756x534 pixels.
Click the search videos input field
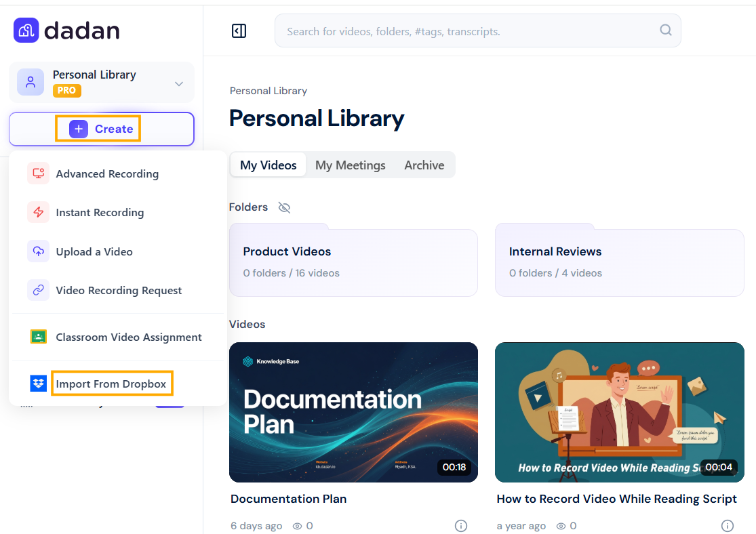tap(477, 31)
